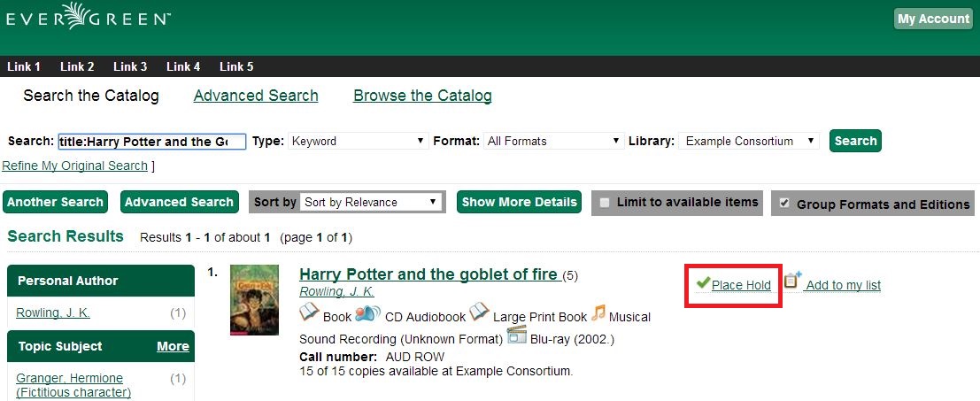
Task: Click Results 1 - 1 of about 1 text
Action: [205, 237]
